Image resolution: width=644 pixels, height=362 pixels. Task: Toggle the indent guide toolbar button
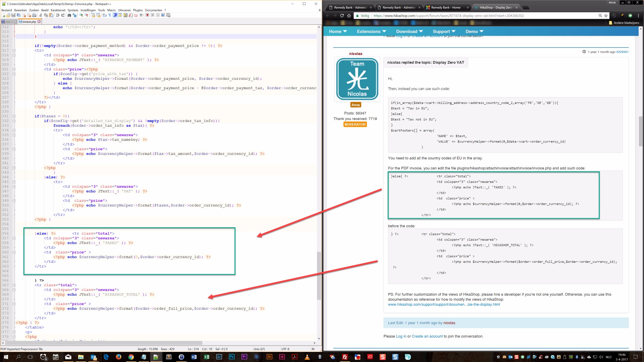(x=115, y=15)
